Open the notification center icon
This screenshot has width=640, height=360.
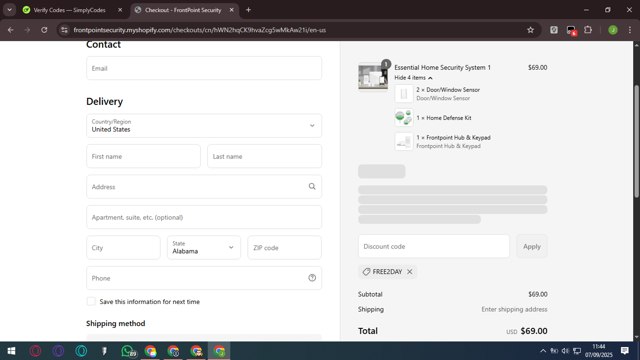[624, 351]
